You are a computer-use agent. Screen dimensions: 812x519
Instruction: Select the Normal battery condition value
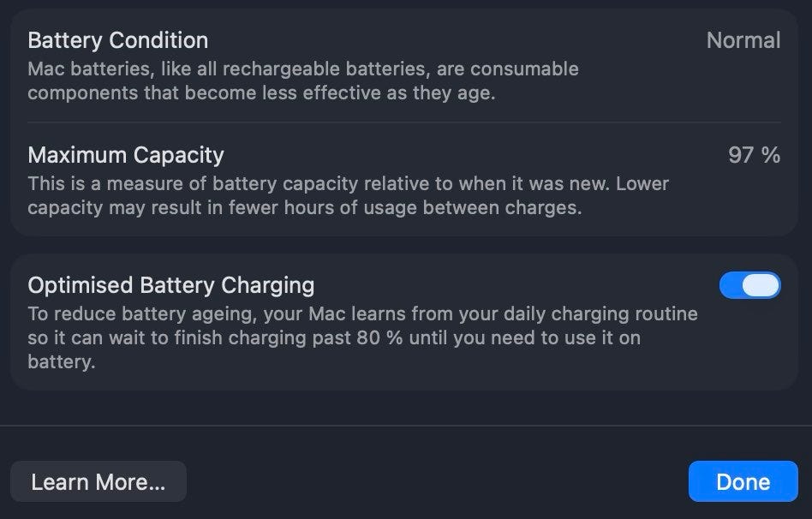coord(743,40)
